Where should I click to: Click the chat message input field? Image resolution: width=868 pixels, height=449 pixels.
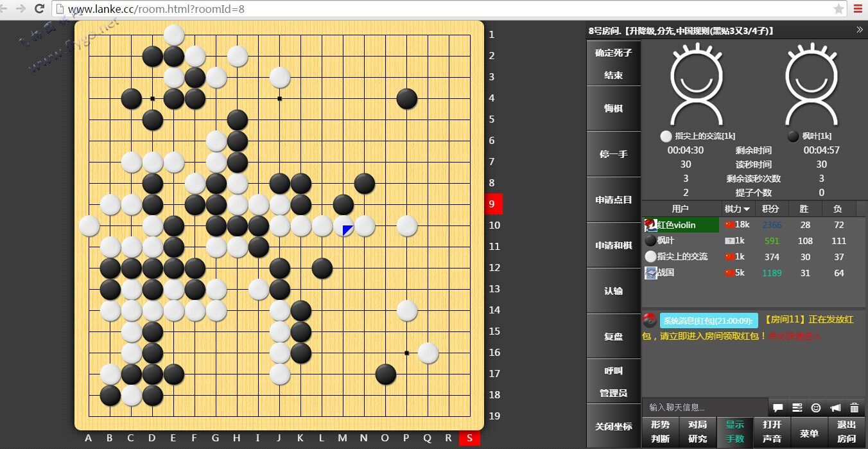point(704,407)
